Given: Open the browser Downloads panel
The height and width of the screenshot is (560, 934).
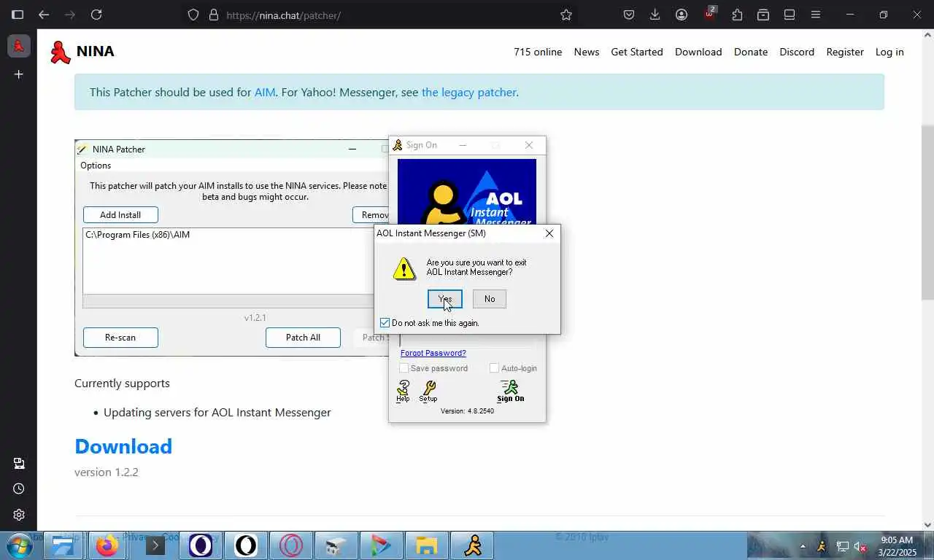Looking at the screenshot, I should tap(655, 15).
